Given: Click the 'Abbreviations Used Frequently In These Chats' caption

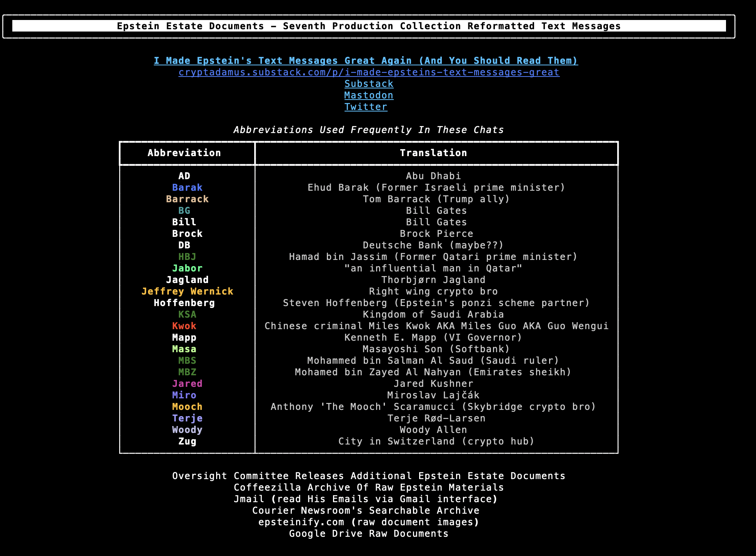Looking at the screenshot, I should (x=369, y=130).
